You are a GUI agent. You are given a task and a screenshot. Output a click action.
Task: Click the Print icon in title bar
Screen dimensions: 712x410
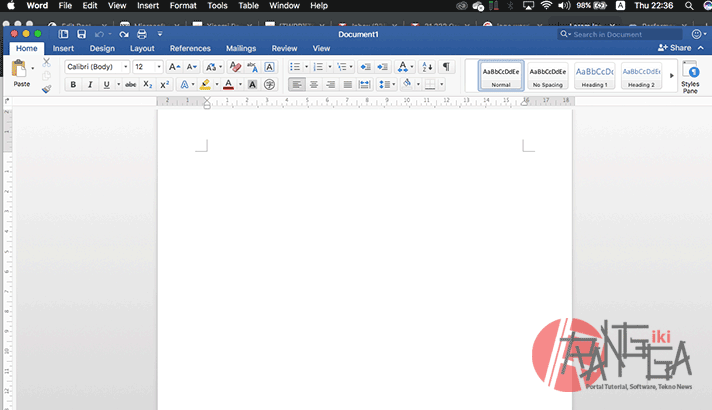(x=141, y=34)
